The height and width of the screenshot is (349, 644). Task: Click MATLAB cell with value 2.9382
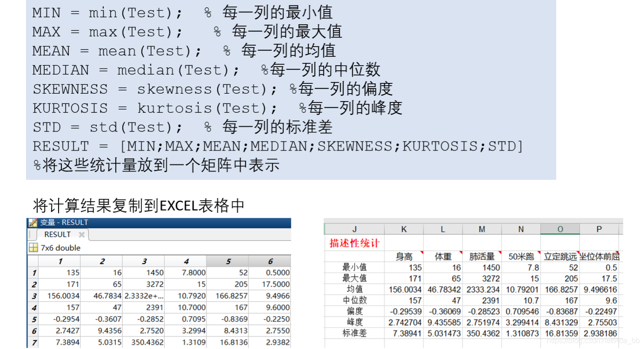(270, 342)
